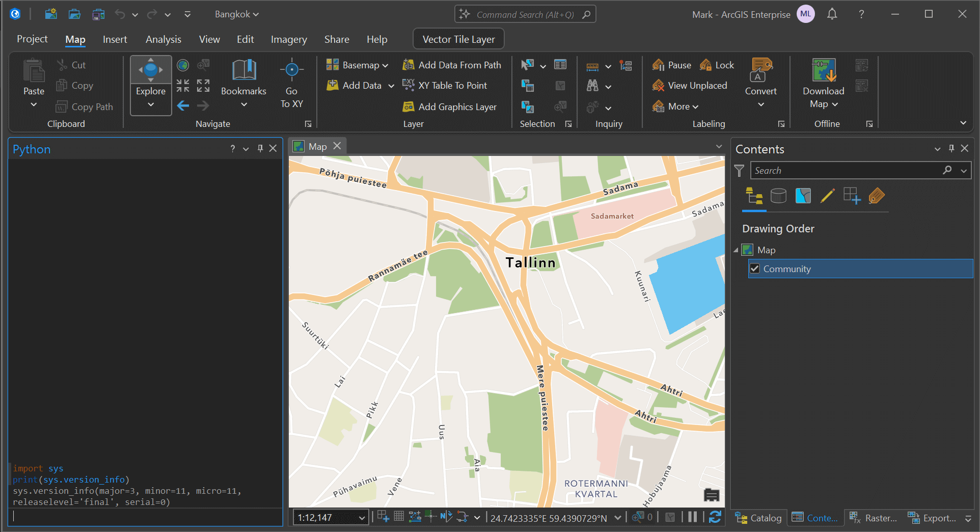The height and width of the screenshot is (532, 980).
Task: Refresh the map view
Action: click(x=715, y=517)
